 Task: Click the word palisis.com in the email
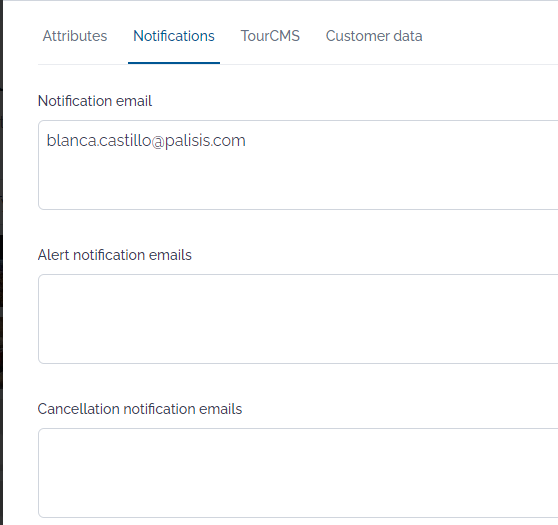[205, 141]
